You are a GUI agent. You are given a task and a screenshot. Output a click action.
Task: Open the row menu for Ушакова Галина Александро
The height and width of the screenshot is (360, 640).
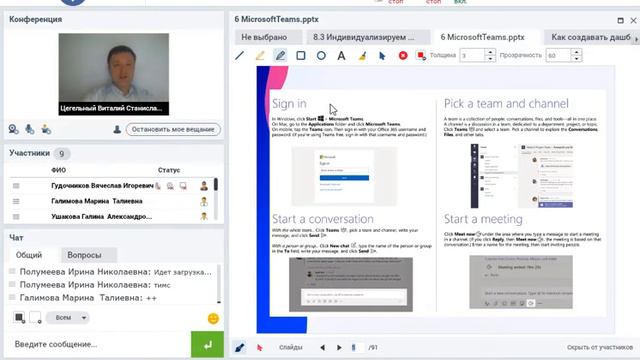16,217
